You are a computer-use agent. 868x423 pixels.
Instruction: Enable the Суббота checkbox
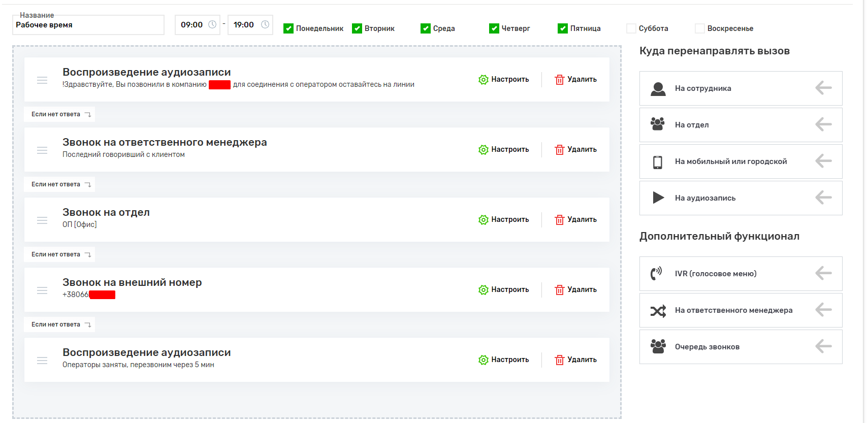pyautogui.click(x=631, y=28)
